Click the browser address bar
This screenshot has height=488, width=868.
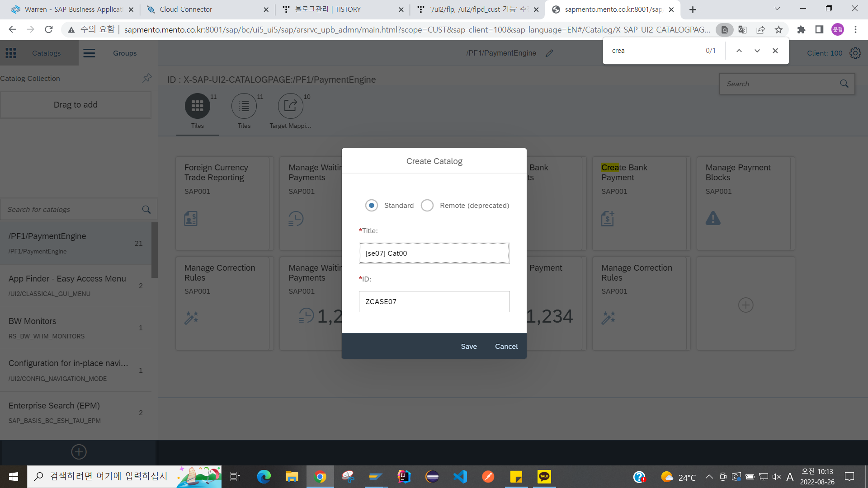416,29
